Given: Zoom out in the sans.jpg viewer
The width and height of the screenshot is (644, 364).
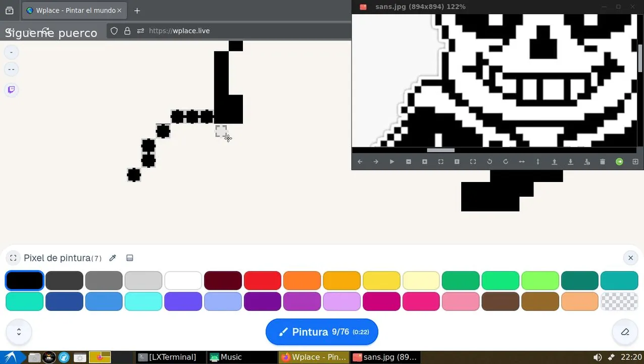Looking at the screenshot, I should 409,162.
